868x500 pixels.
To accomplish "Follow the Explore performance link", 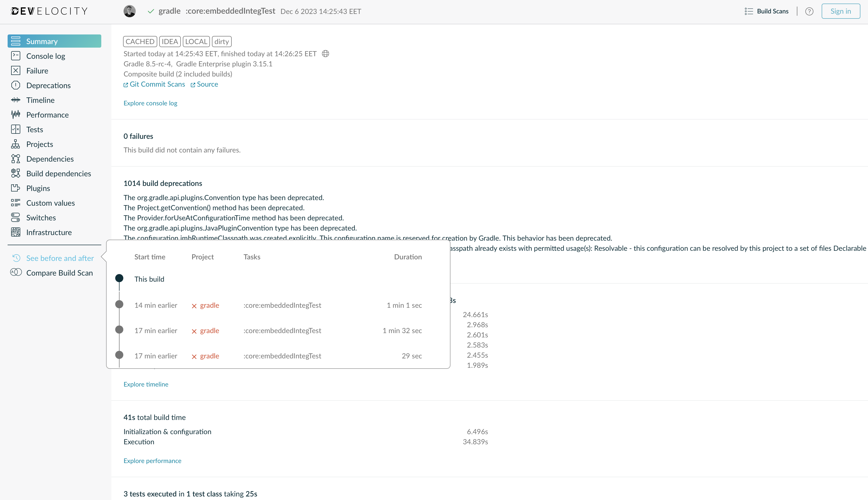I will click(x=152, y=460).
